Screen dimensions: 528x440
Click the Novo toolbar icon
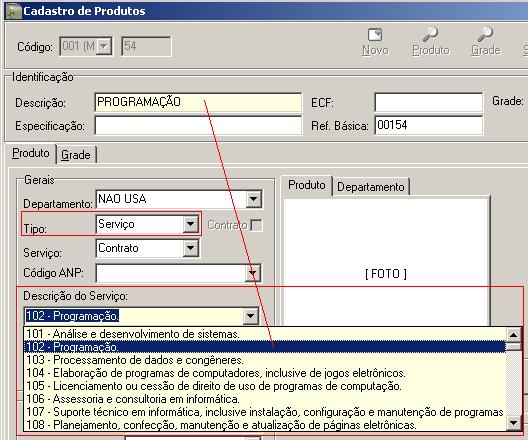[375, 35]
